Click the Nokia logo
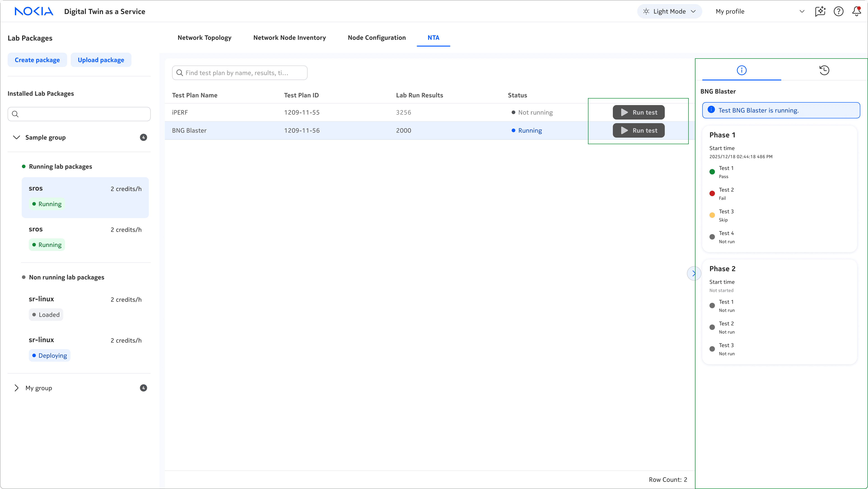Screen dimensions: 868x489 coord(34,12)
